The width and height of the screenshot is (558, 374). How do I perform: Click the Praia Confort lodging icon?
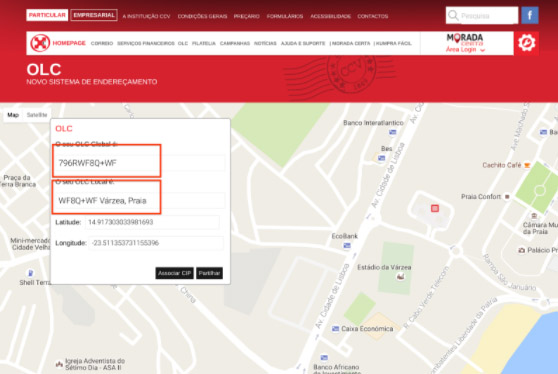[507, 196]
